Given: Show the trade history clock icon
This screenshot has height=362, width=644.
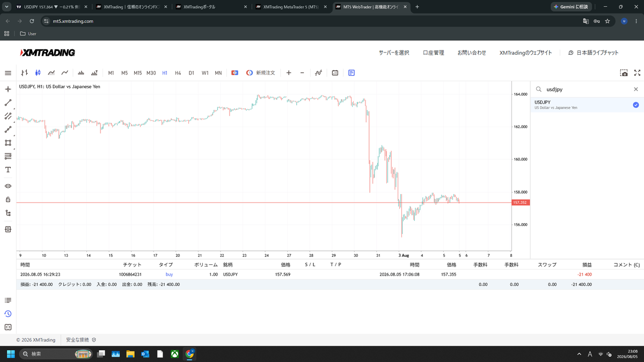Looking at the screenshot, I should coord(8,314).
